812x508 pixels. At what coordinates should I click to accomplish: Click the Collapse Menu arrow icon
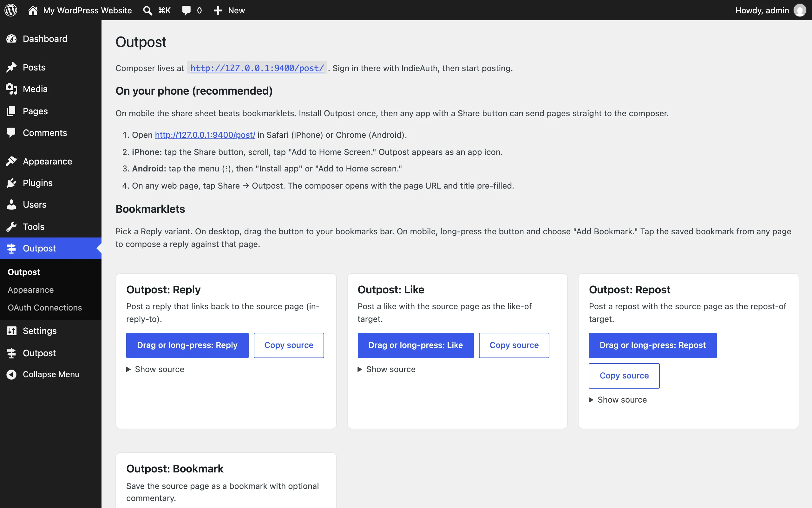(x=11, y=374)
